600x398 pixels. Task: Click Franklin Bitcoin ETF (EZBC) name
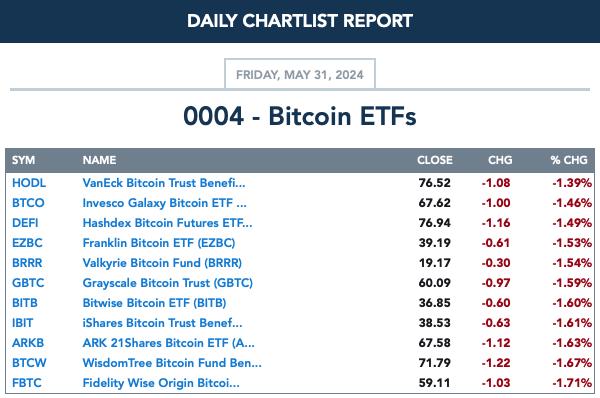click(159, 243)
